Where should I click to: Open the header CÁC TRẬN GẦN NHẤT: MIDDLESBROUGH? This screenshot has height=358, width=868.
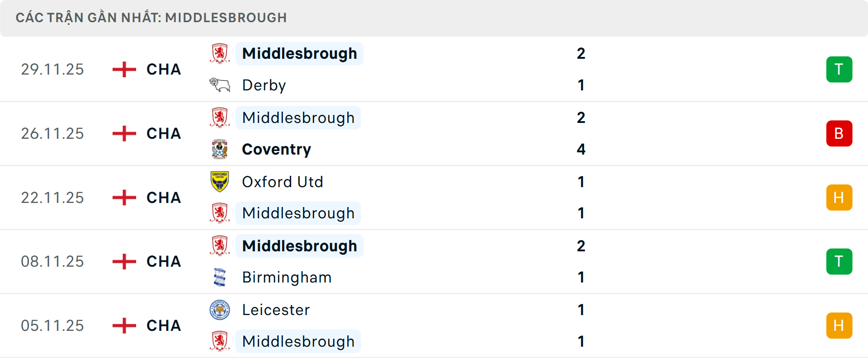pos(151,18)
